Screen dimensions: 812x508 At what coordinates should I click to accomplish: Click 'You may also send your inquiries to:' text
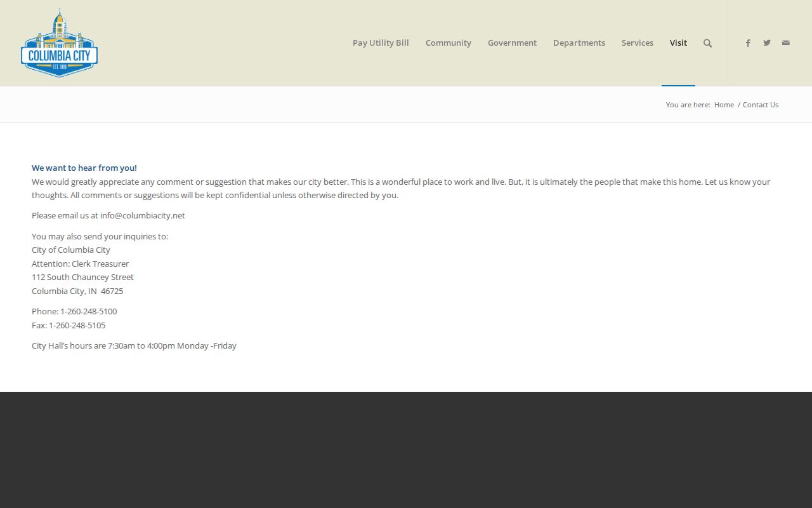point(100,236)
